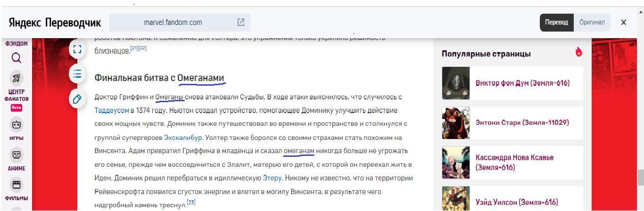644x211 pixels.
Task: Open the Омеганы link in first sentence
Action: (169, 97)
